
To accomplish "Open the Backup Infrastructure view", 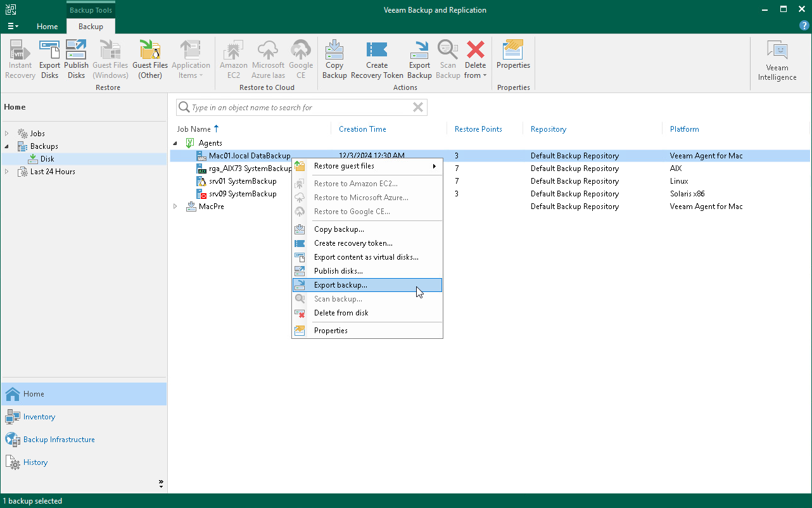I will pyautogui.click(x=60, y=439).
